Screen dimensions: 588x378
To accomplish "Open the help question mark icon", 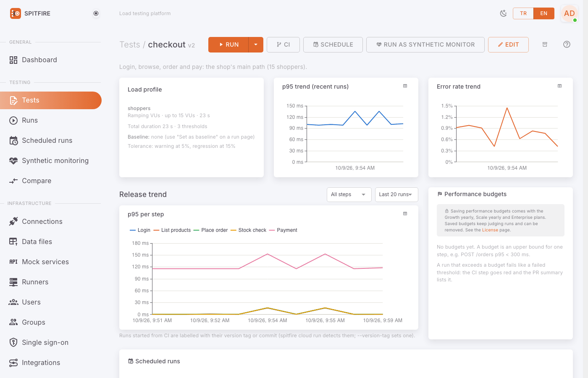I will coord(567,45).
